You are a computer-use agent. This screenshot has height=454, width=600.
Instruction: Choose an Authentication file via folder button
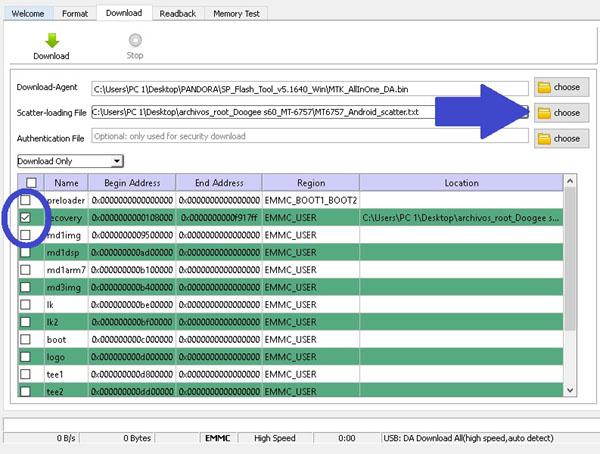tap(561, 139)
